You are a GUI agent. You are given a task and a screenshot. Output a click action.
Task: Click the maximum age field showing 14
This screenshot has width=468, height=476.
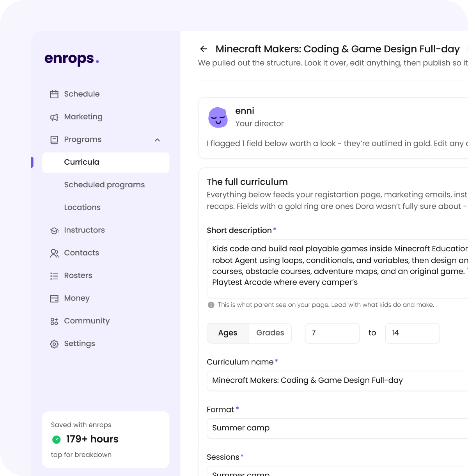(x=413, y=333)
